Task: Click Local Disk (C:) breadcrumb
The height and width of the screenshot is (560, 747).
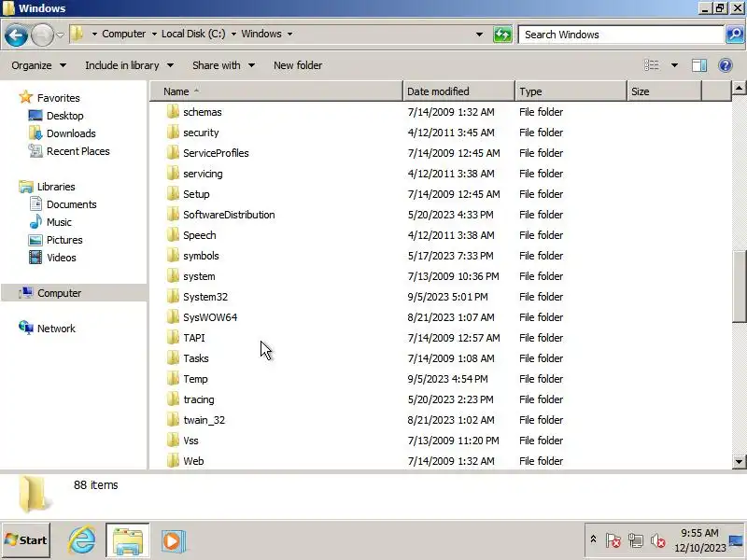Action: (x=193, y=34)
